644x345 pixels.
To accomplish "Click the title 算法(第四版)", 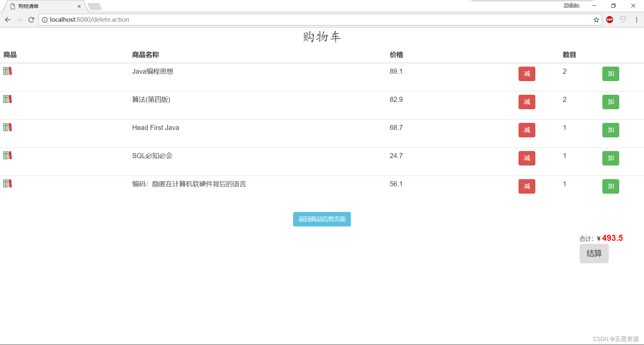I will [x=151, y=99].
